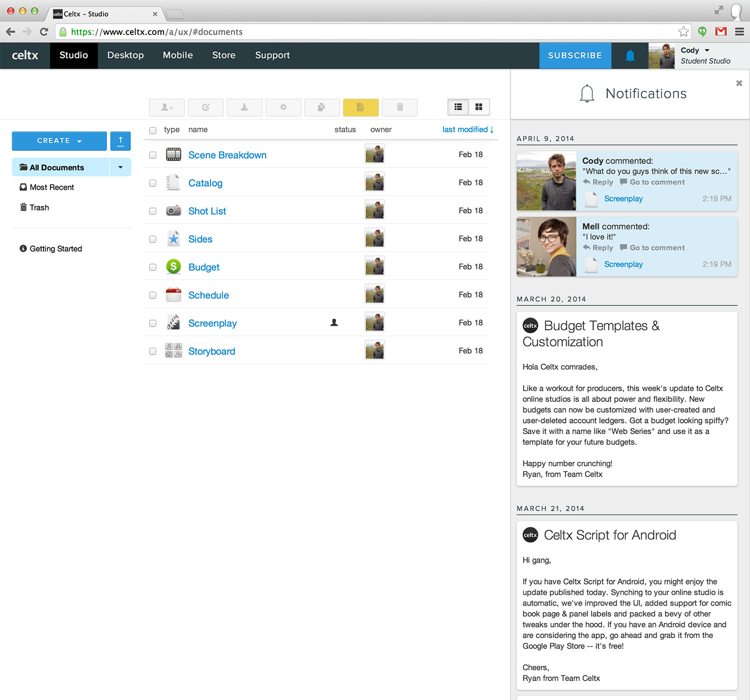This screenshot has height=700, width=750.
Task: Click the share/add collaborator toolbar icon
Action: 167,107
